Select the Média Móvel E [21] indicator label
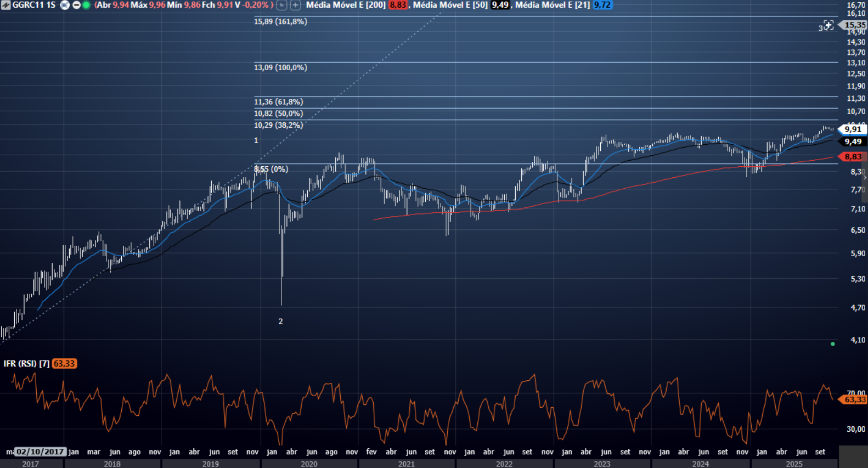Image resolution: width=868 pixels, height=468 pixels. pyautogui.click(x=553, y=5)
